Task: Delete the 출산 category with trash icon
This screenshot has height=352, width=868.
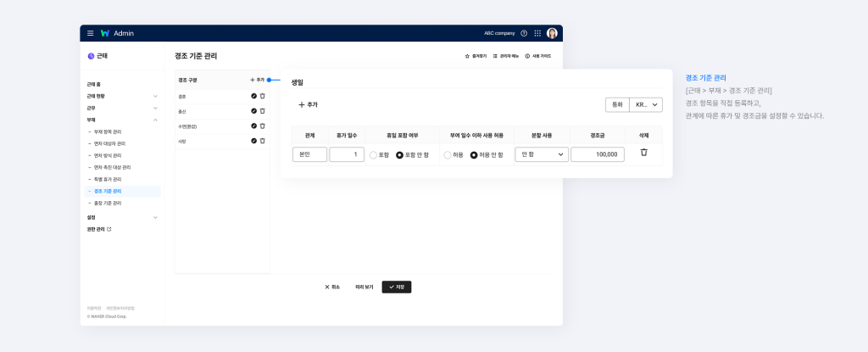Action: [x=263, y=111]
